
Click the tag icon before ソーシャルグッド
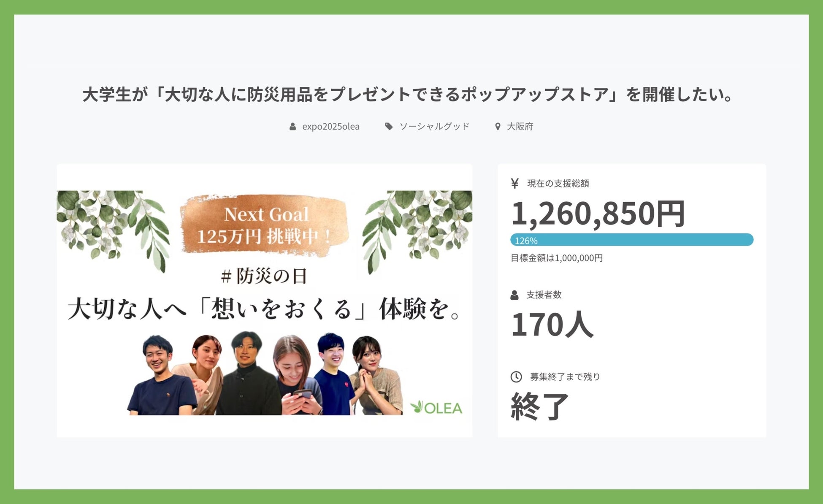click(x=389, y=126)
